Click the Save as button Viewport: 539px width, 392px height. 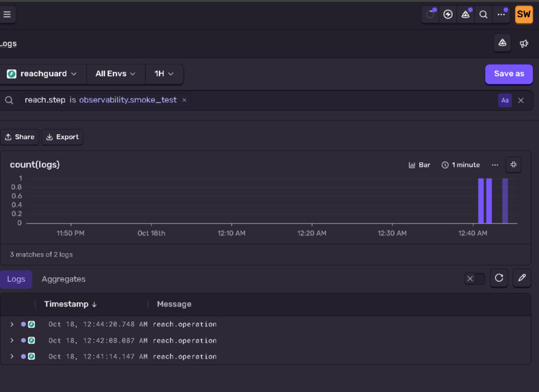point(509,74)
